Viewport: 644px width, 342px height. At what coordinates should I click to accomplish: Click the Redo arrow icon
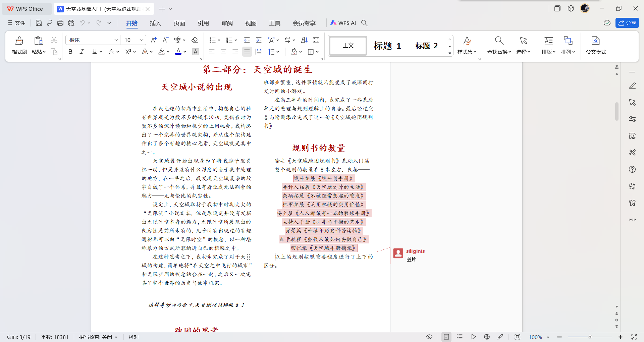pos(99,23)
